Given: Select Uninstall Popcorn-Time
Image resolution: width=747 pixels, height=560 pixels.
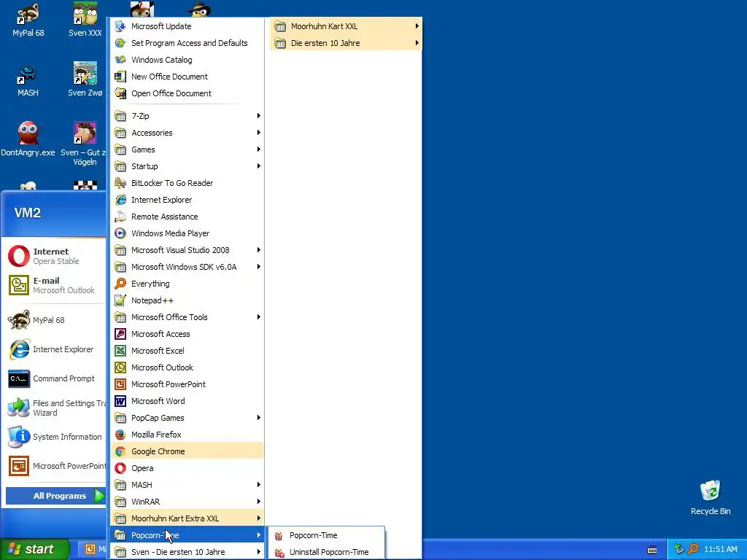Looking at the screenshot, I should click(x=326, y=552).
